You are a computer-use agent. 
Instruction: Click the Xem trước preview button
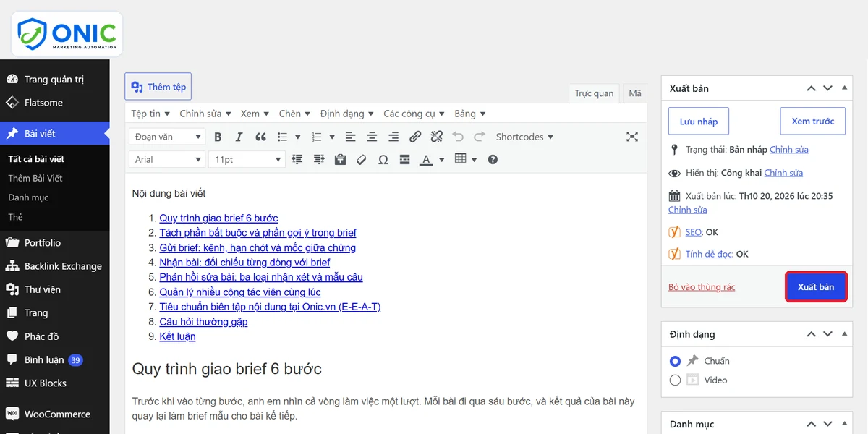(813, 122)
